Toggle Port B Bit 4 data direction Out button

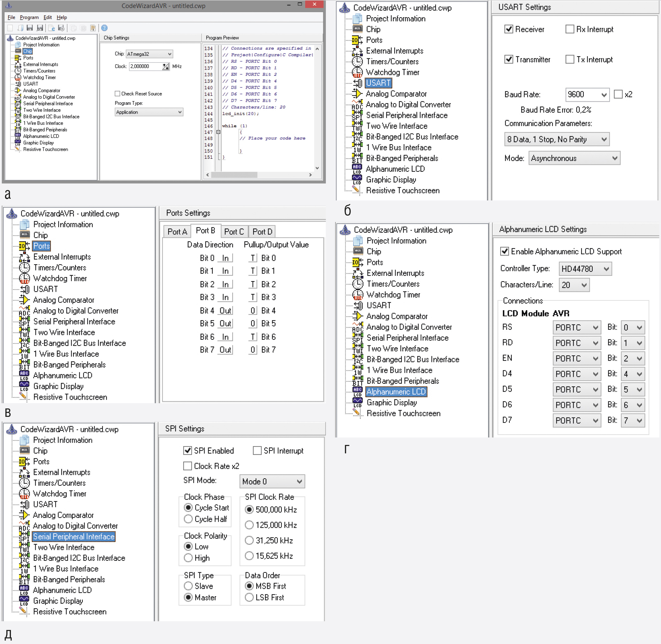click(x=225, y=310)
